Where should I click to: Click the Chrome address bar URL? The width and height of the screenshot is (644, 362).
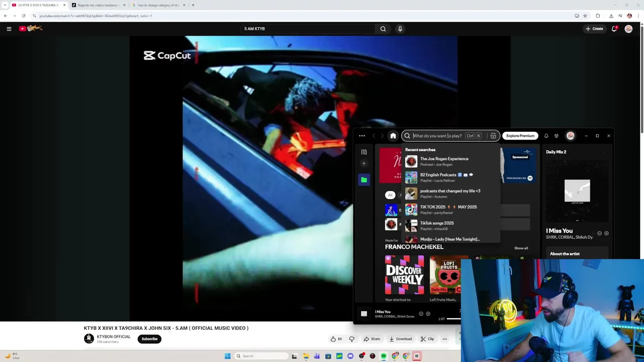coord(96,16)
